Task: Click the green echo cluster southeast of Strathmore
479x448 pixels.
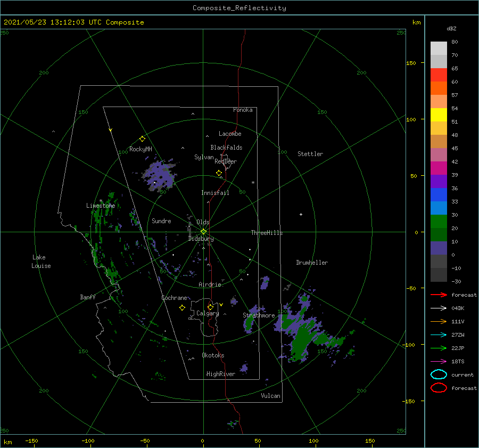Action: point(301,339)
